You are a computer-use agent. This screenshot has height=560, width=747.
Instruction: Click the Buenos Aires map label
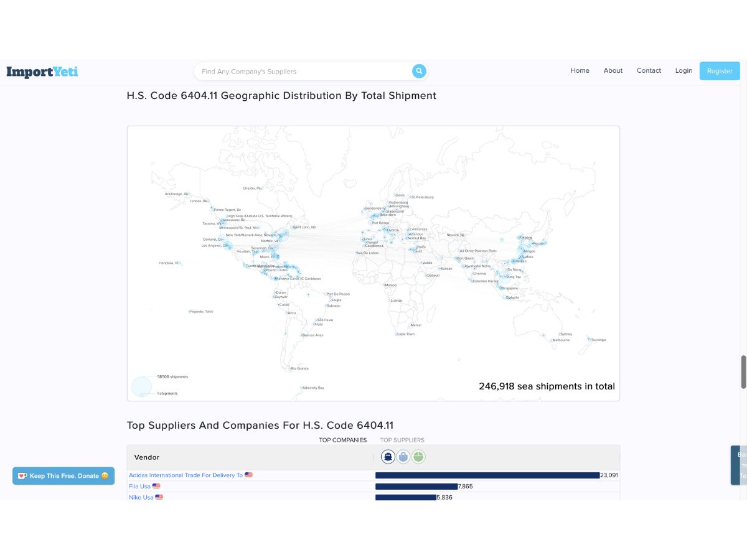coord(314,335)
